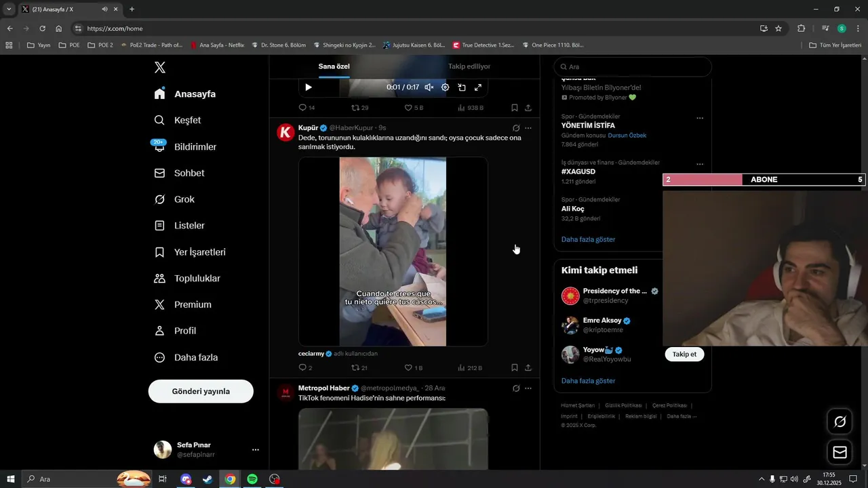The image size is (868, 488).
Task: Open Keşfet search page
Action: coord(178,120)
